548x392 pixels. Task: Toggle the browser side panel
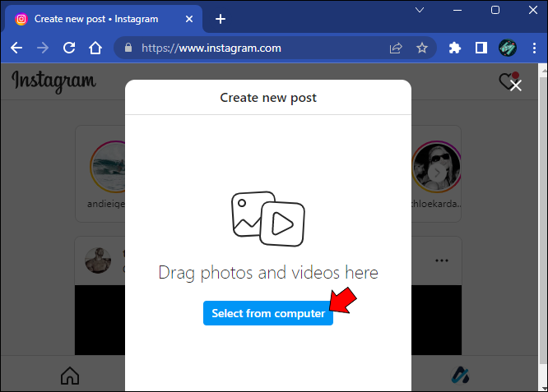(x=481, y=48)
